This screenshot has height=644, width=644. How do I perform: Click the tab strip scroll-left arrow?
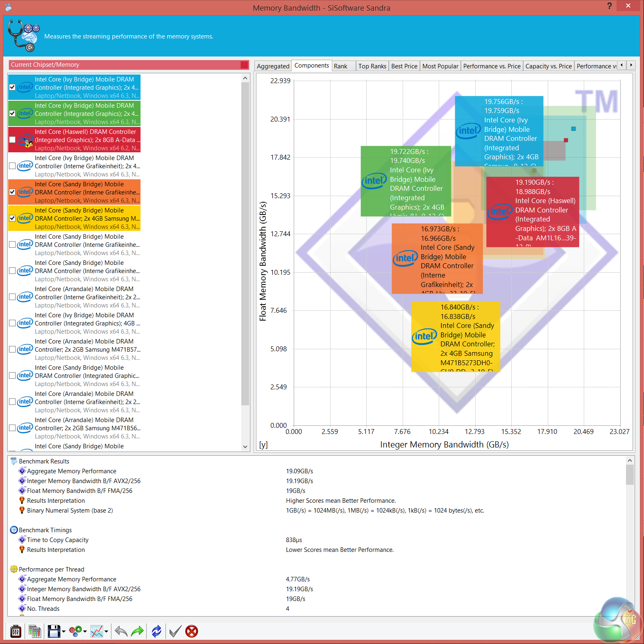tap(622, 65)
